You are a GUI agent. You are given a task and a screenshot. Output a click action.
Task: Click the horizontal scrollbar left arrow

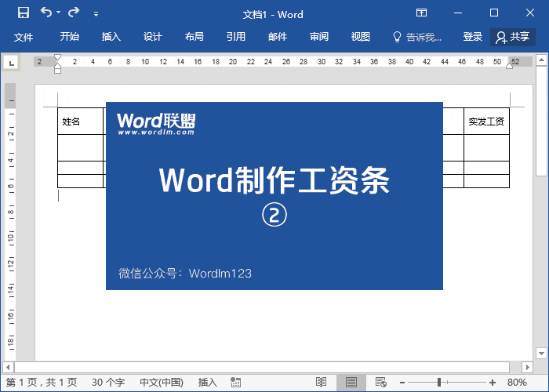pos(8,367)
